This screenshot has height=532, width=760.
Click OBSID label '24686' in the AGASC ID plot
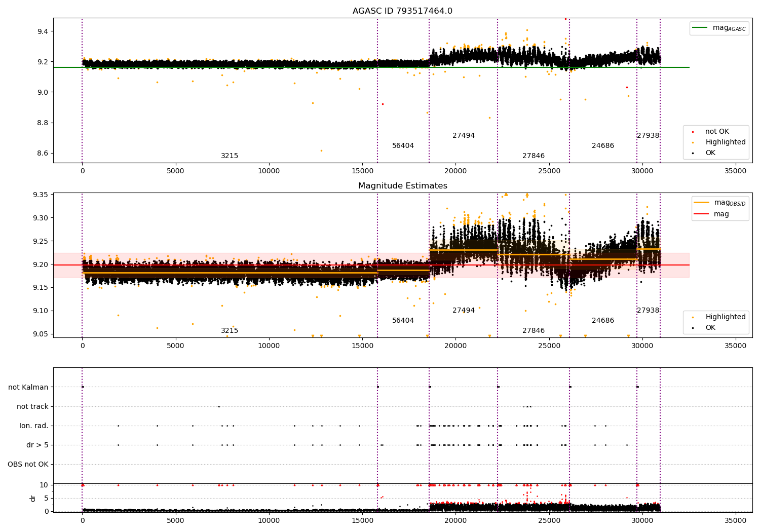click(603, 146)
